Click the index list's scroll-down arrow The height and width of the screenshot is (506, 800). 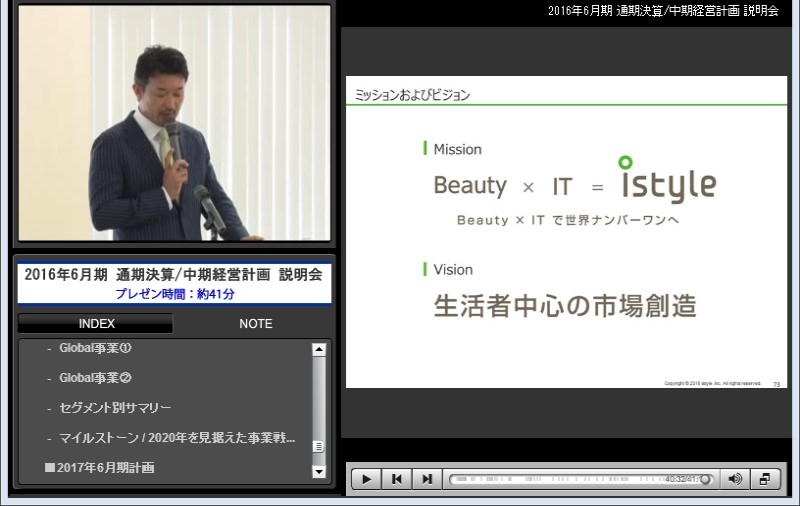click(319, 472)
